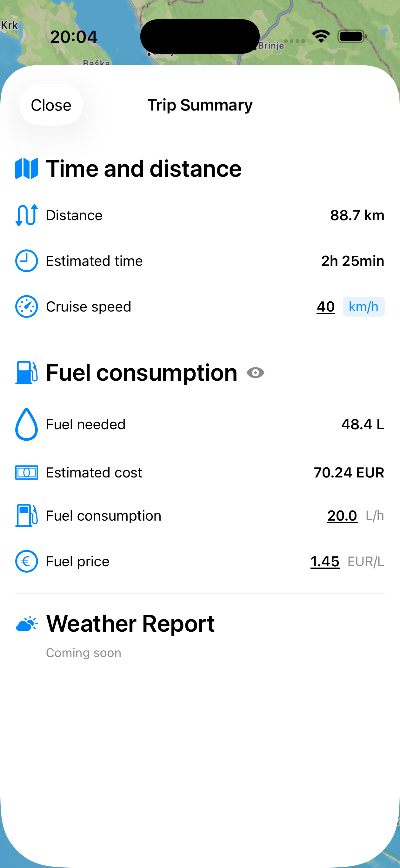This screenshot has height=868, width=400.
Task: Edit the cruise speed value 40
Action: pos(325,307)
